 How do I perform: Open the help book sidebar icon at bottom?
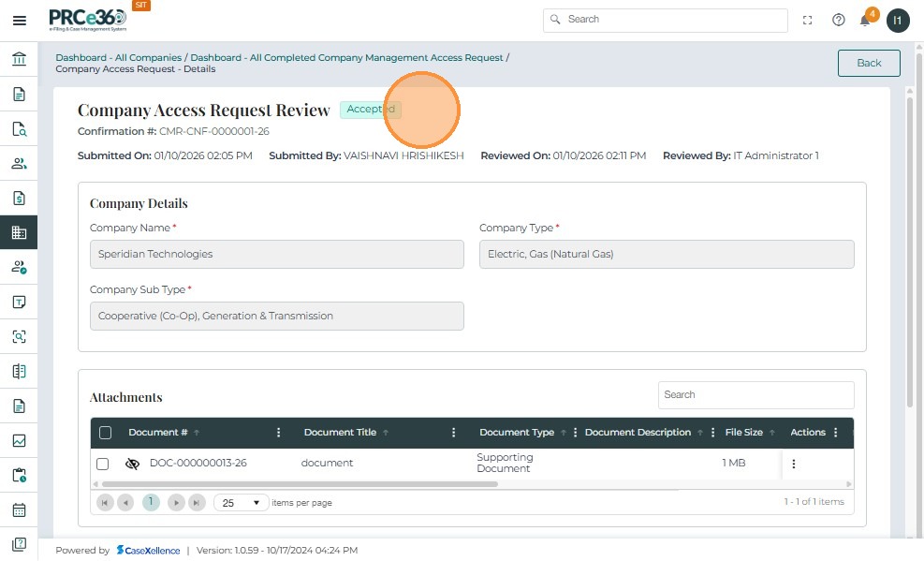coord(19,544)
